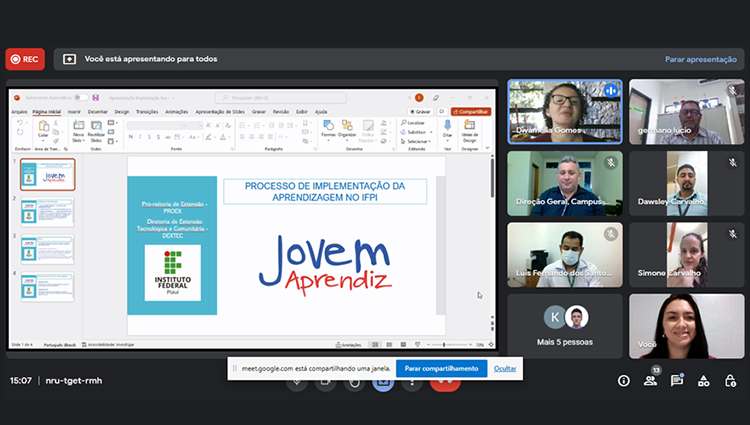This screenshot has height=425, width=750.
Task: Select slide 1 thumbnail
Action: [x=47, y=175]
